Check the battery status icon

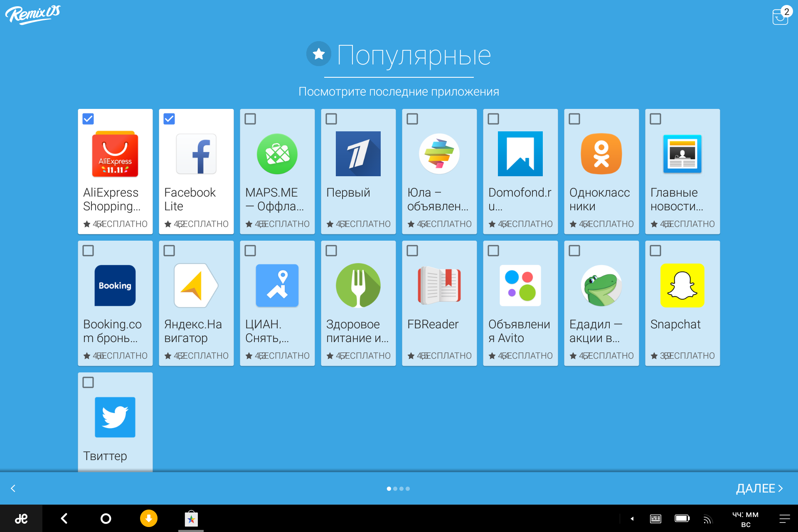pyautogui.click(x=682, y=518)
